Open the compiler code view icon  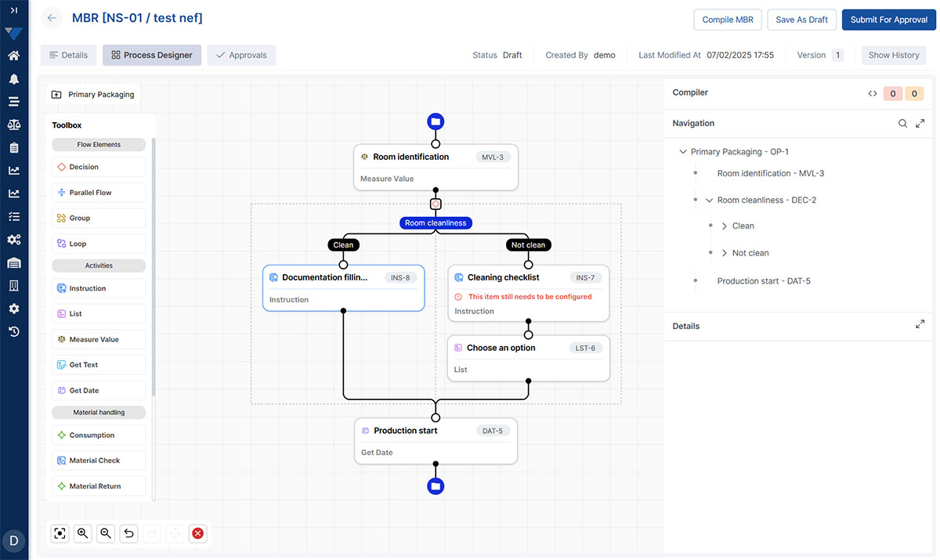tap(872, 93)
